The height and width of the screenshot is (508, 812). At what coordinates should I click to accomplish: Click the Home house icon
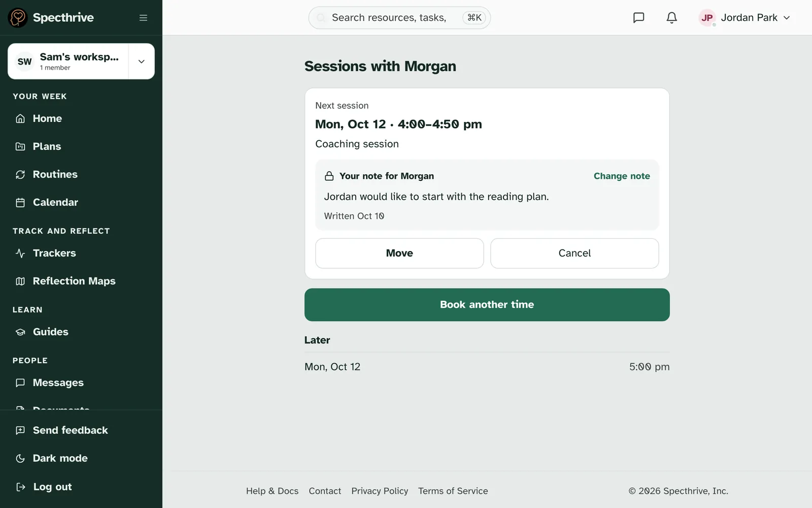[x=20, y=118]
